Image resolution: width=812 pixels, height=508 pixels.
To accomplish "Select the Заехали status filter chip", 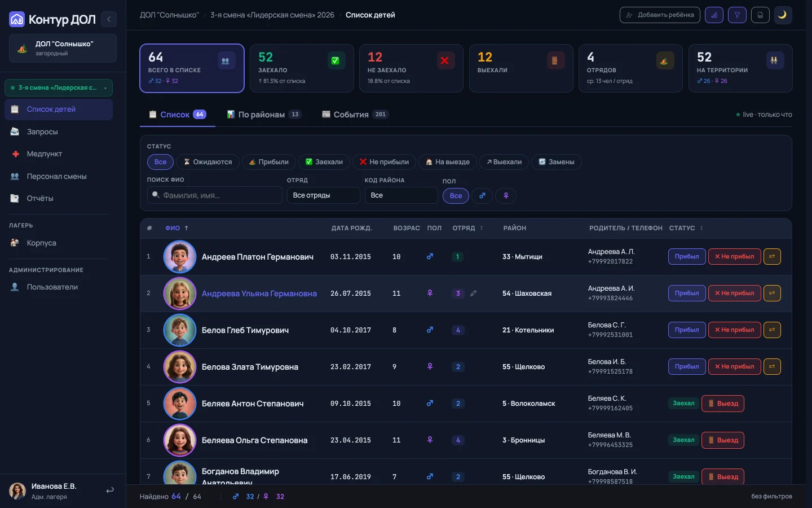I will point(324,162).
